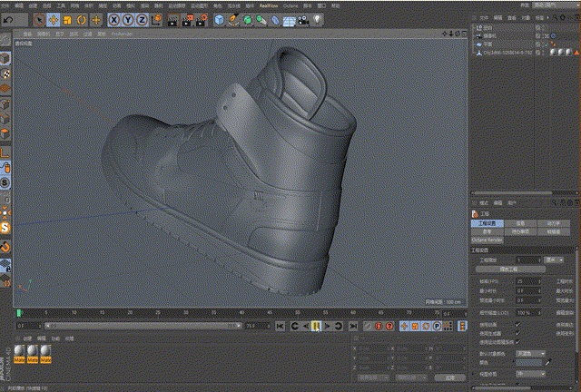Open the default object color dropdown

tap(530, 354)
